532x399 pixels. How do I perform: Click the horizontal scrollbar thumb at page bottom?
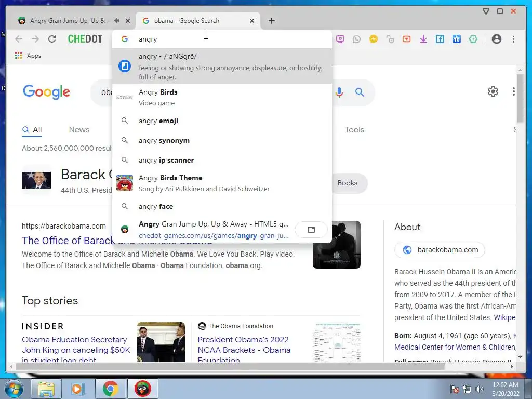pos(230,366)
